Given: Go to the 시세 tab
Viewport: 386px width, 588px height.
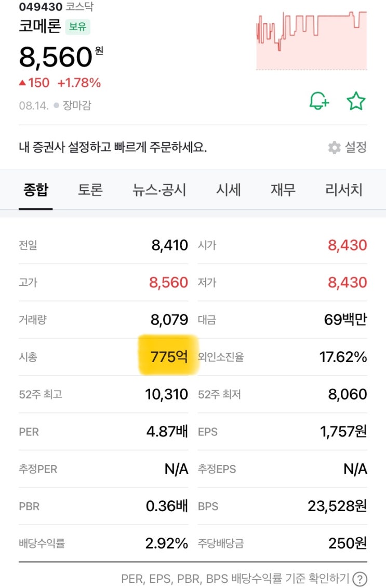Looking at the screenshot, I should 228,190.
